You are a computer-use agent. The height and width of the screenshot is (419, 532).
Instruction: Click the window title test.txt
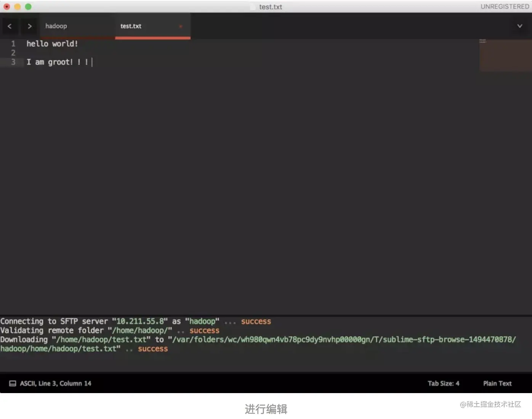click(271, 7)
